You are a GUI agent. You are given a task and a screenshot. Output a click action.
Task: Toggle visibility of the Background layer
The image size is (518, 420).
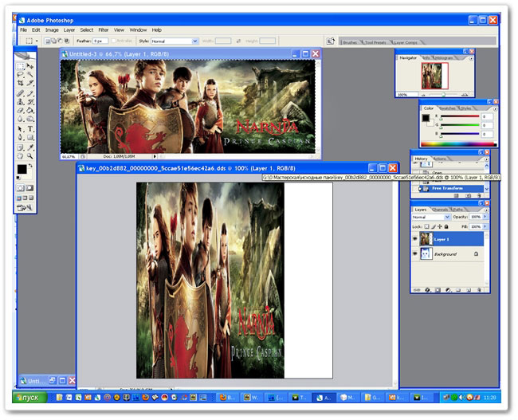tap(414, 253)
